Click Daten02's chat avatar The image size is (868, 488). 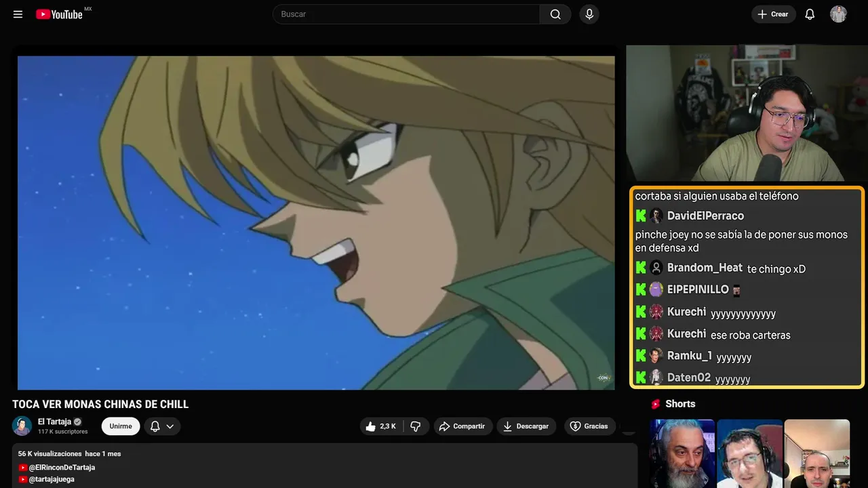point(656,378)
